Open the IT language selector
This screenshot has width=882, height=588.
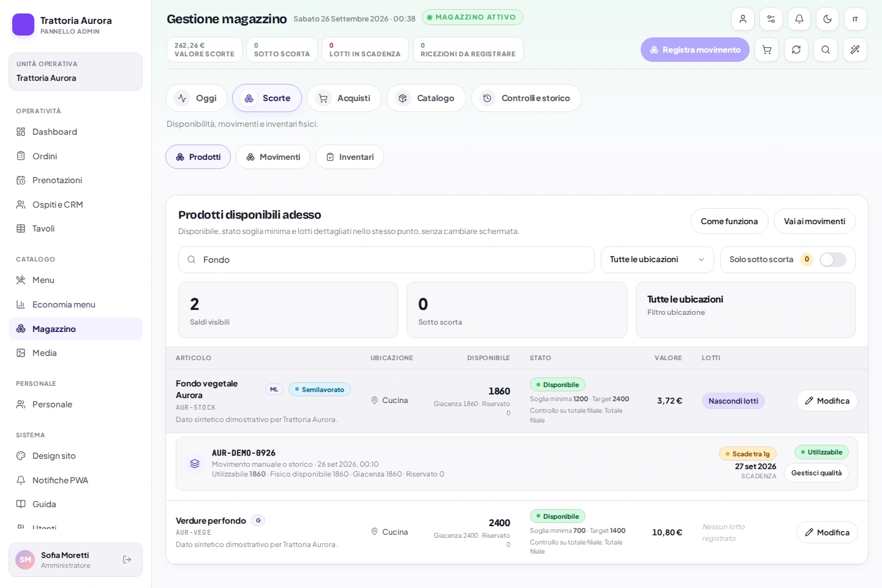pos(856,19)
